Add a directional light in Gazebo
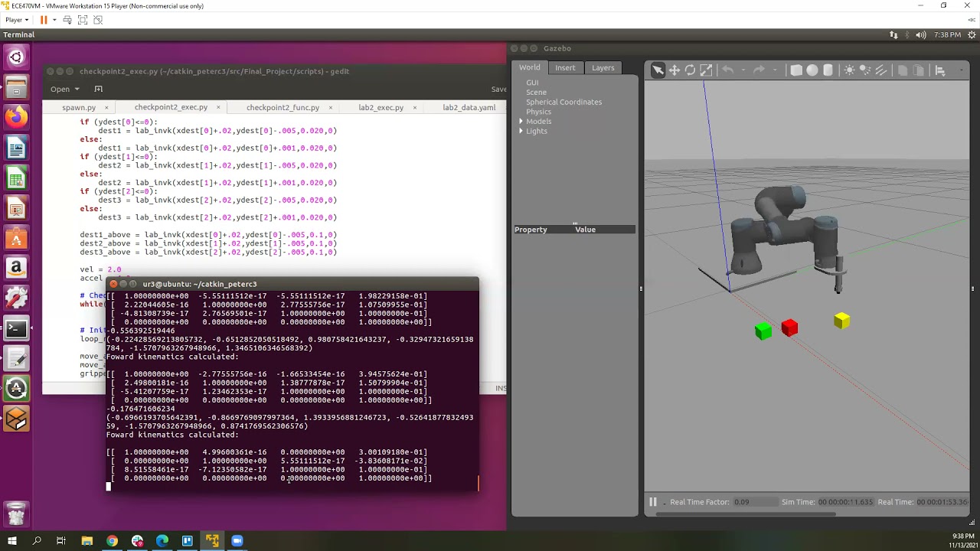Image resolution: width=980 pixels, height=551 pixels. pos(880,70)
